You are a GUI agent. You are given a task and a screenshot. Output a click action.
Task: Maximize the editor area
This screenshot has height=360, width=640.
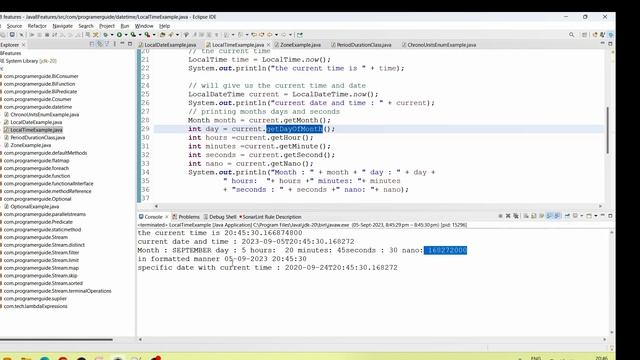pyautogui.click(x=610, y=44)
